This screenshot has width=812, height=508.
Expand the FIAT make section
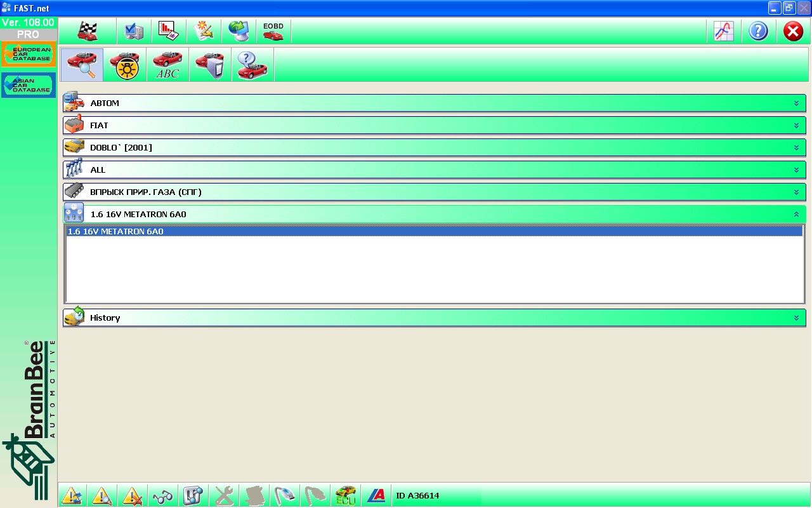coord(435,125)
